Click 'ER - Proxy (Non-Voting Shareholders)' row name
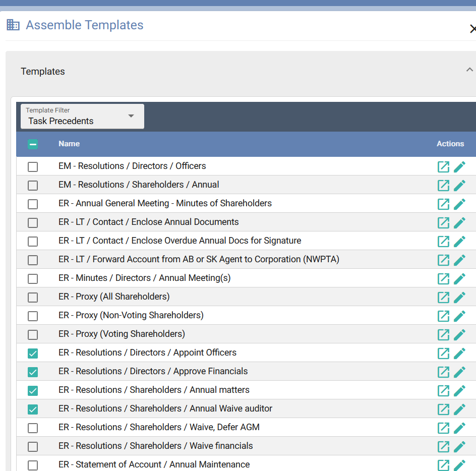The width and height of the screenshot is (476, 471). pyautogui.click(x=131, y=315)
